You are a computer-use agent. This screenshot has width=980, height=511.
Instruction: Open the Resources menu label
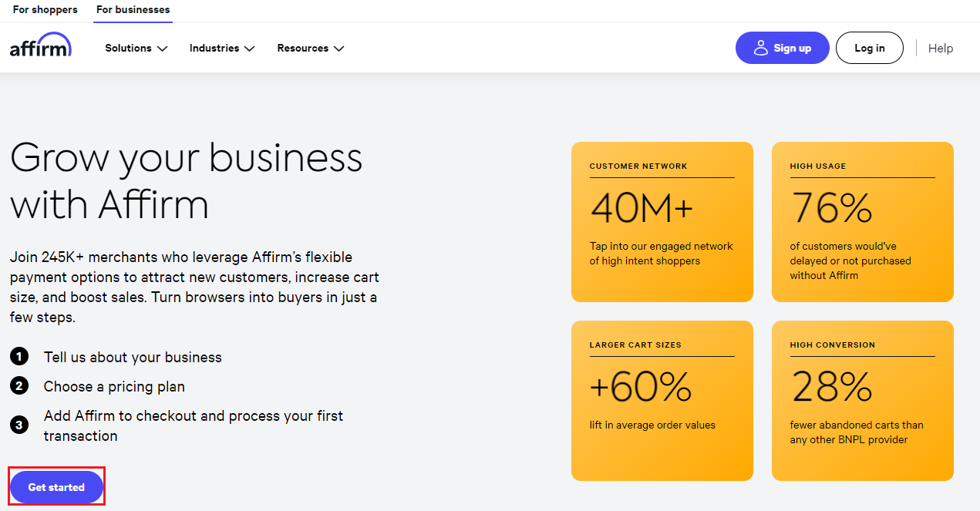pos(303,48)
